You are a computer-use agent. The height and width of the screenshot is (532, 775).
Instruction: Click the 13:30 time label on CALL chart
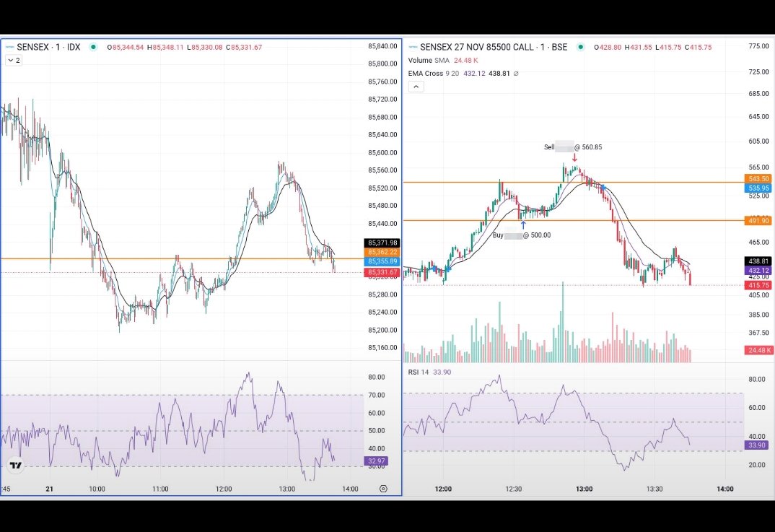pos(654,489)
